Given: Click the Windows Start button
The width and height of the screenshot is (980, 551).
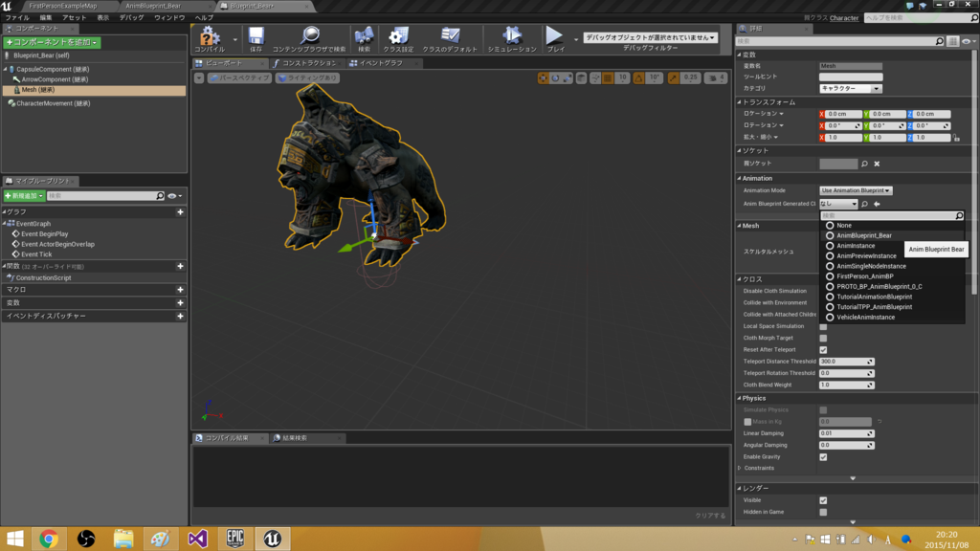Looking at the screenshot, I should [x=15, y=539].
